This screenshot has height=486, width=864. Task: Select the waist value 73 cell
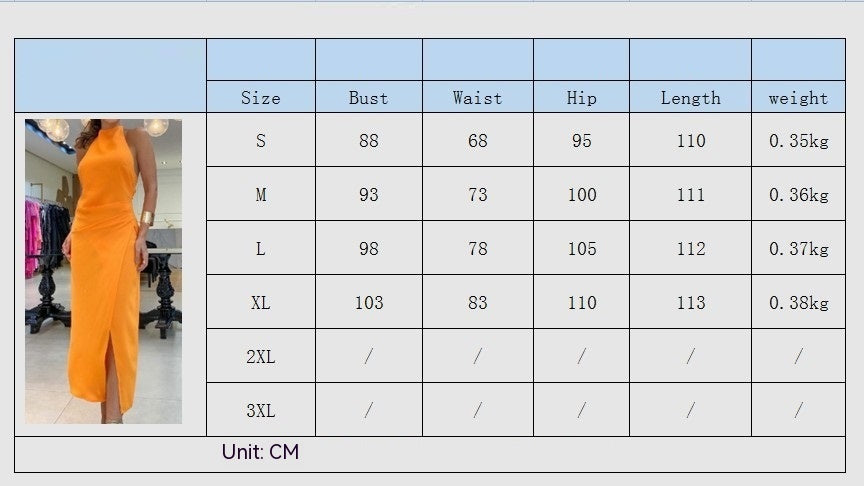[x=477, y=195]
